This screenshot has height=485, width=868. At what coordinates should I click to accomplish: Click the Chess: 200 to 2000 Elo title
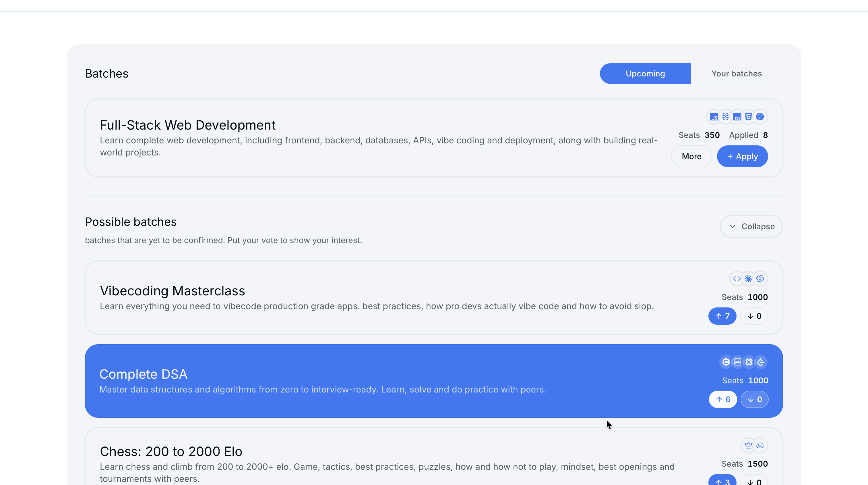tap(171, 451)
